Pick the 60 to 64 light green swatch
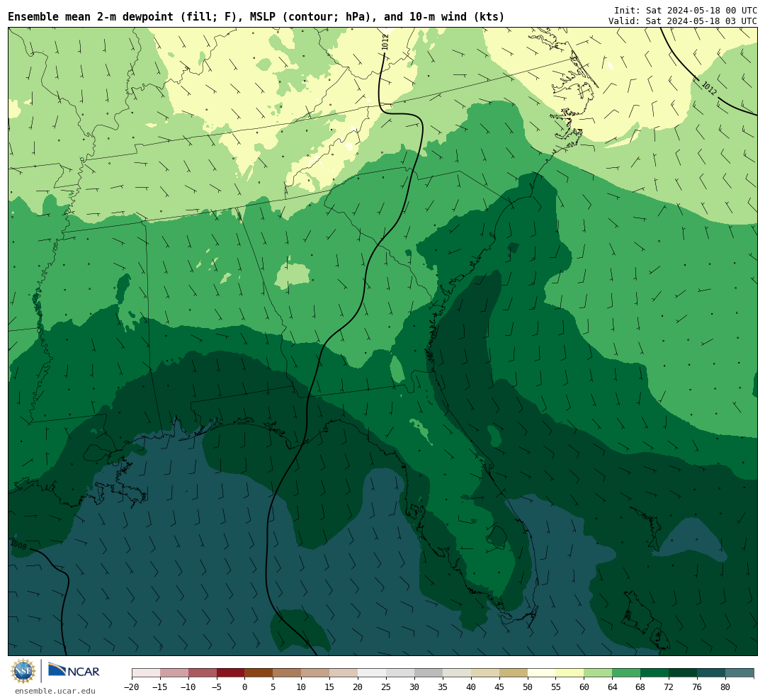This screenshot has width=765, height=700. pyautogui.click(x=599, y=673)
